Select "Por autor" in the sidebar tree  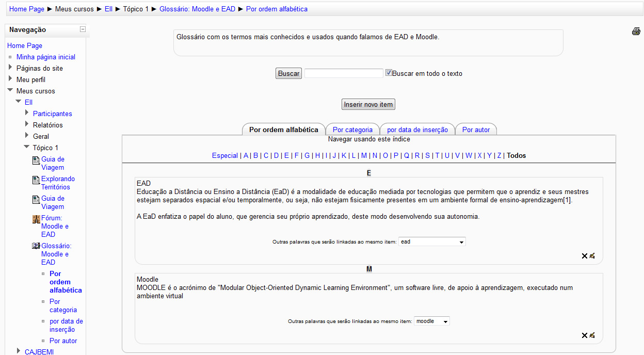coord(63,341)
